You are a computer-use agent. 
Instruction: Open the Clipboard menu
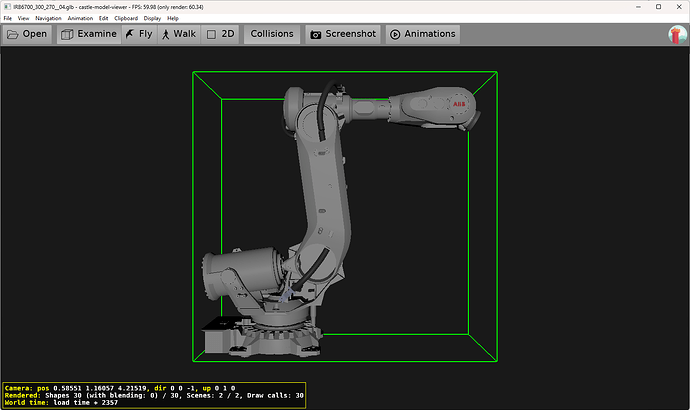[x=126, y=18]
